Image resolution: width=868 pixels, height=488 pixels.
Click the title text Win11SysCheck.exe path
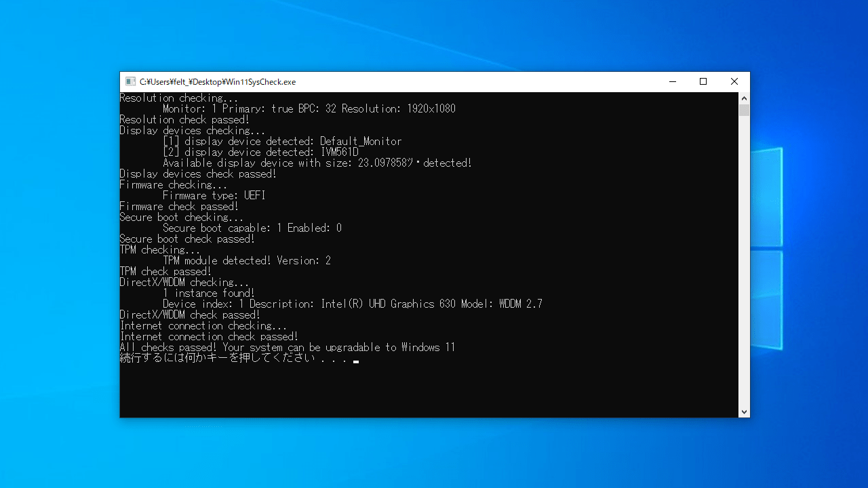(218, 82)
